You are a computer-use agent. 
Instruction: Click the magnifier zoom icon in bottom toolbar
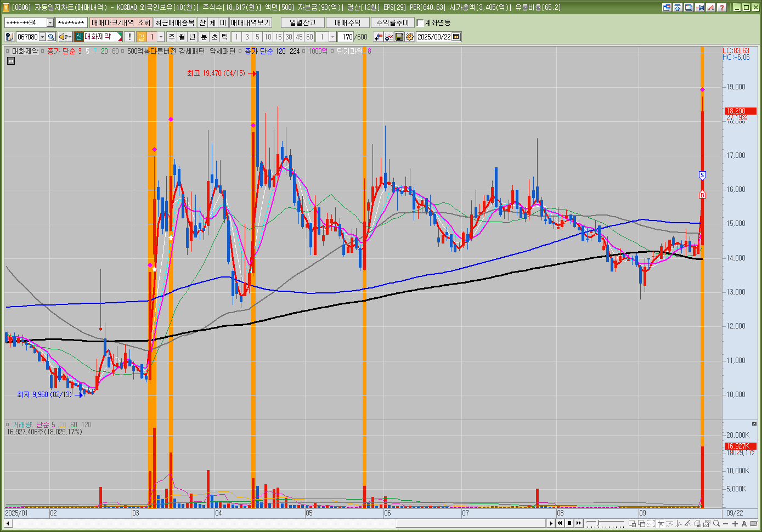[x=716, y=523]
